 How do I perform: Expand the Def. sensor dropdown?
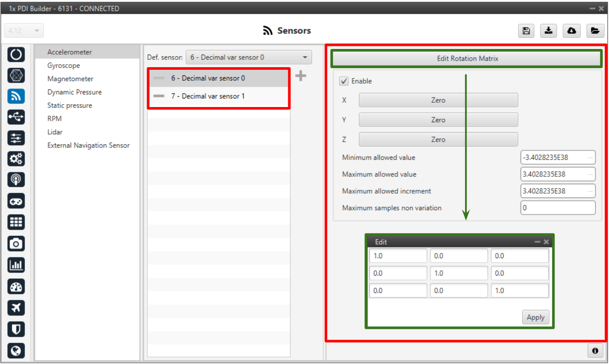248,57
